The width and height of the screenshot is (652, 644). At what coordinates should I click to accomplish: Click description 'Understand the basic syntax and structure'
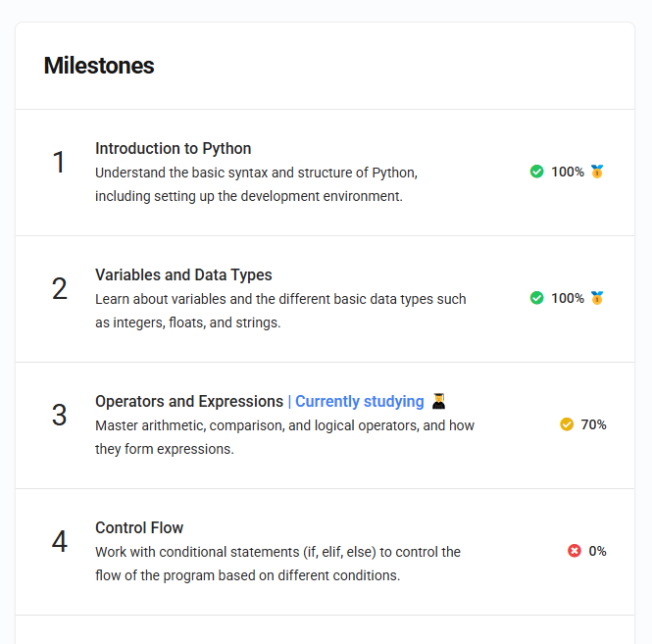[x=257, y=184]
